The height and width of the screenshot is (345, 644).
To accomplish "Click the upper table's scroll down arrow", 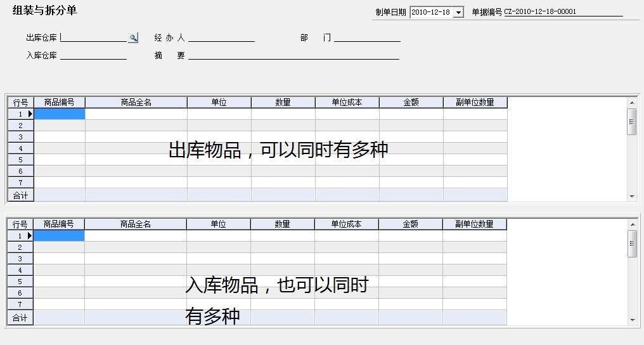I will pyautogui.click(x=631, y=197).
